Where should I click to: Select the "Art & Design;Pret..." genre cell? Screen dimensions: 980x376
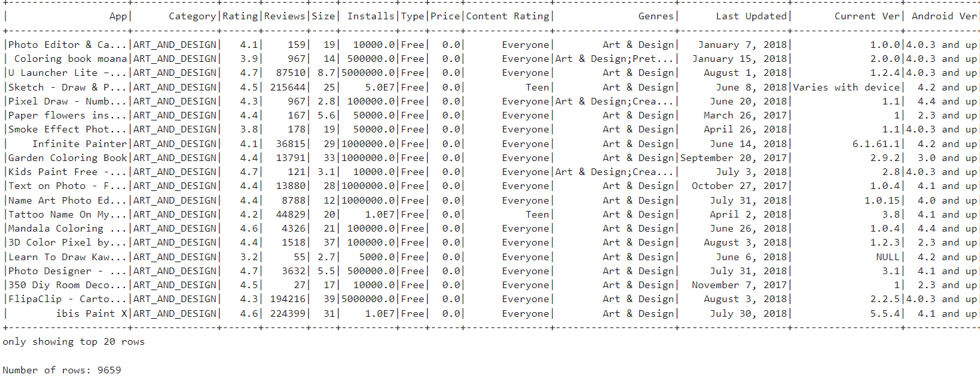click(x=615, y=59)
